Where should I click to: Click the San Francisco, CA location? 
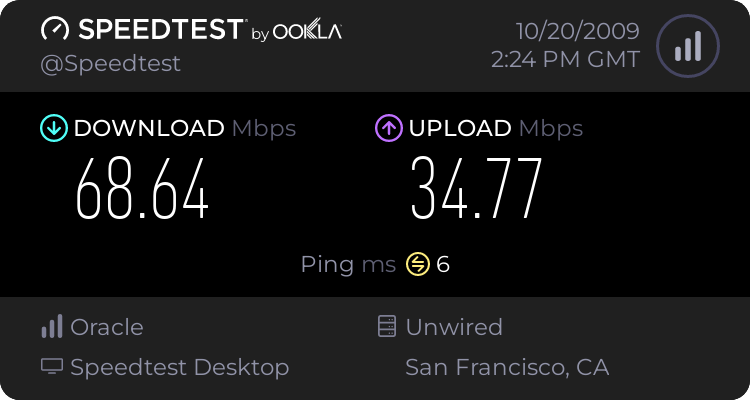point(507,367)
